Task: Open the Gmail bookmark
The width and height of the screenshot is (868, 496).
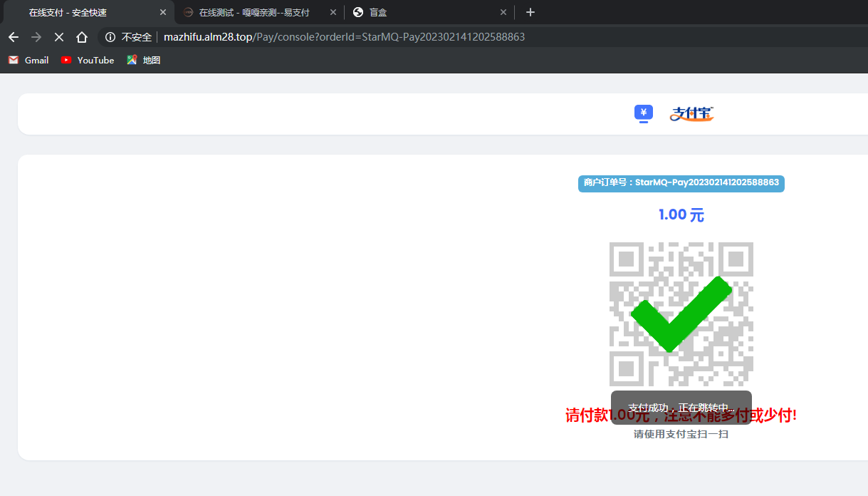Action: (28, 61)
